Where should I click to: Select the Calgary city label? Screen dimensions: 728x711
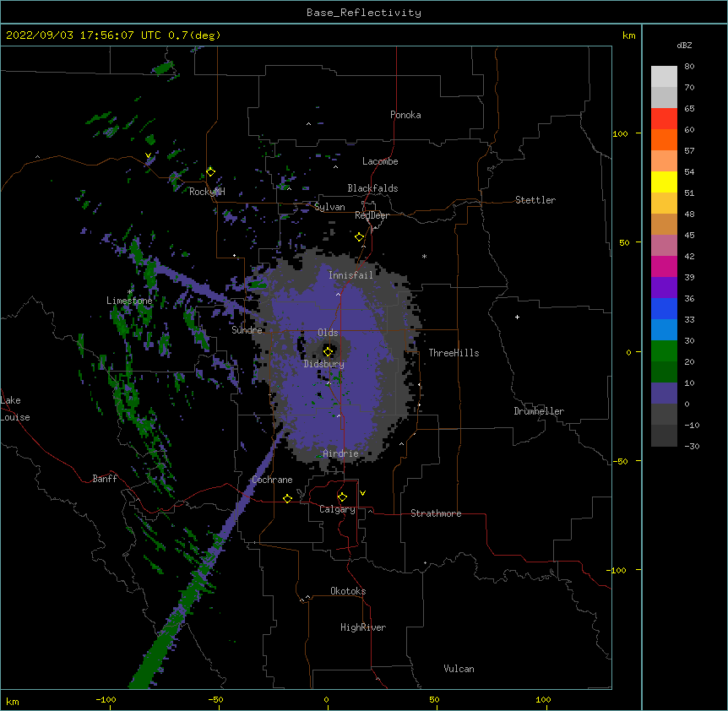(x=337, y=509)
